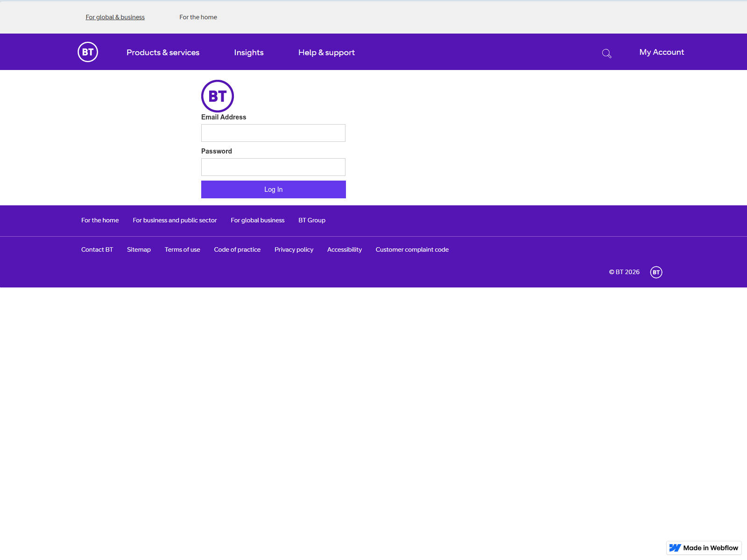Read the Privacy policy

tap(294, 250)
